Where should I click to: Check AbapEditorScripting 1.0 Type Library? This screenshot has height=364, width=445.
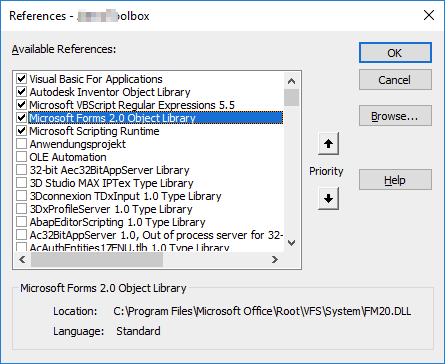(x=22, y=222)
